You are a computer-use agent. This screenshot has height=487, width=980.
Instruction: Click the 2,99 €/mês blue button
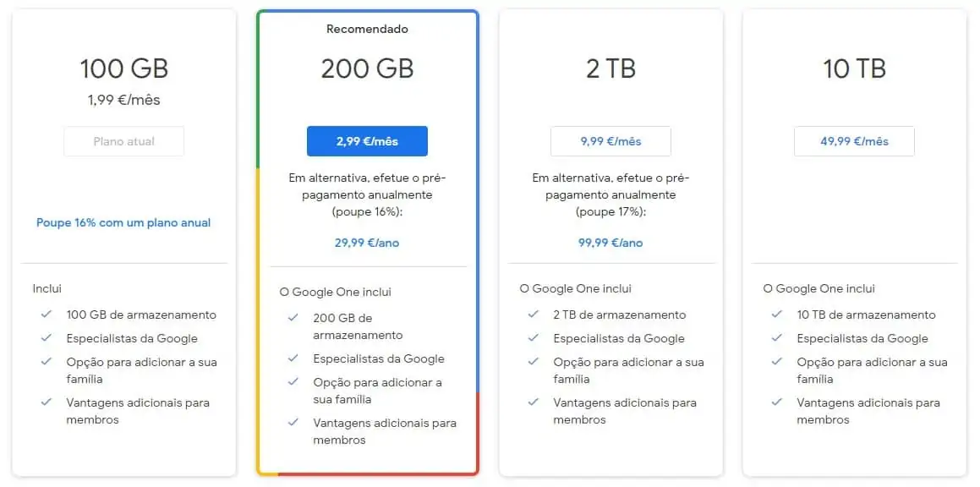tap(367, 141)
